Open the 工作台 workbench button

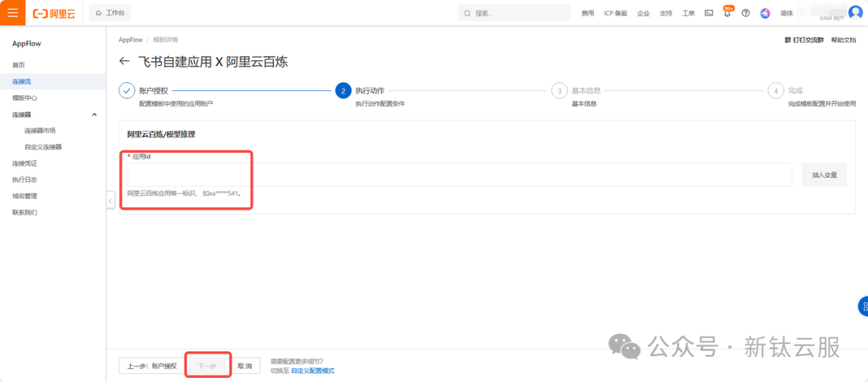110,13
